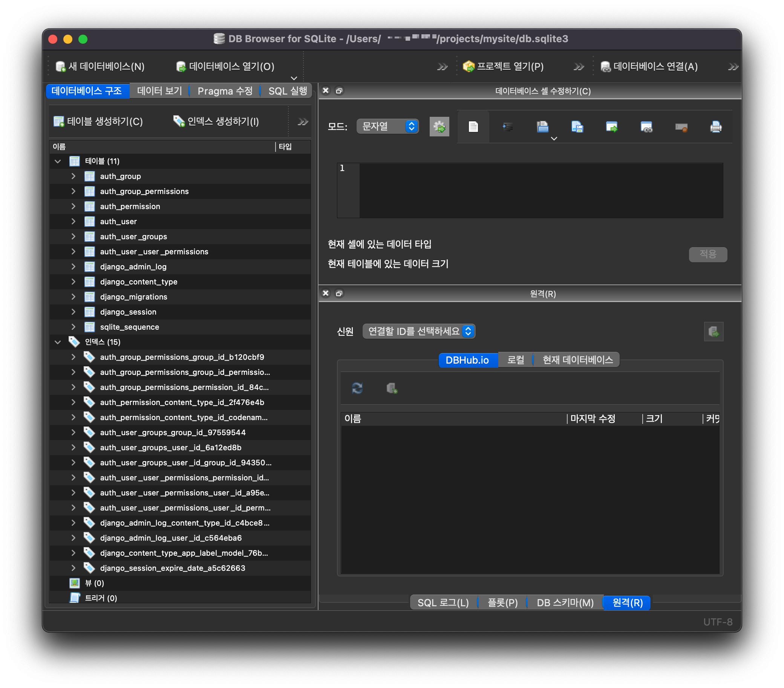Collapse the 인덱스 (15) tree group
784x688 pixels.
[x=58, y=342]
